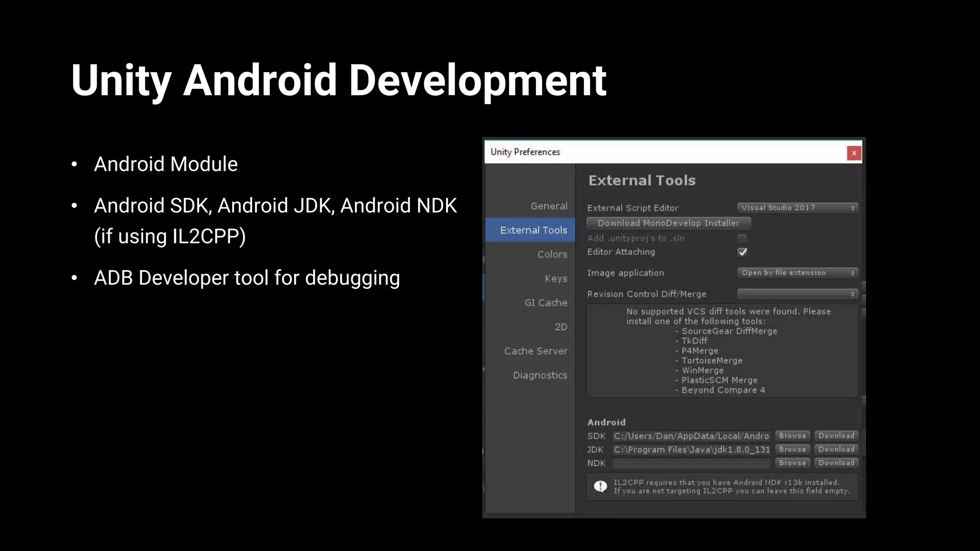
Task: Click the Android SDK path field
Action: (691, 436)
